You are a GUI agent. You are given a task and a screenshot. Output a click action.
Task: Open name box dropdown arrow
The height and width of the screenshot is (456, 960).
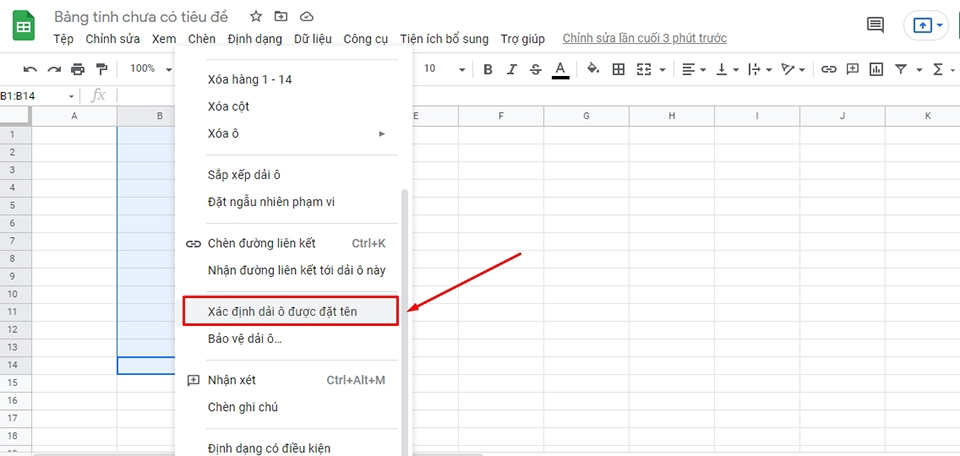72,97
